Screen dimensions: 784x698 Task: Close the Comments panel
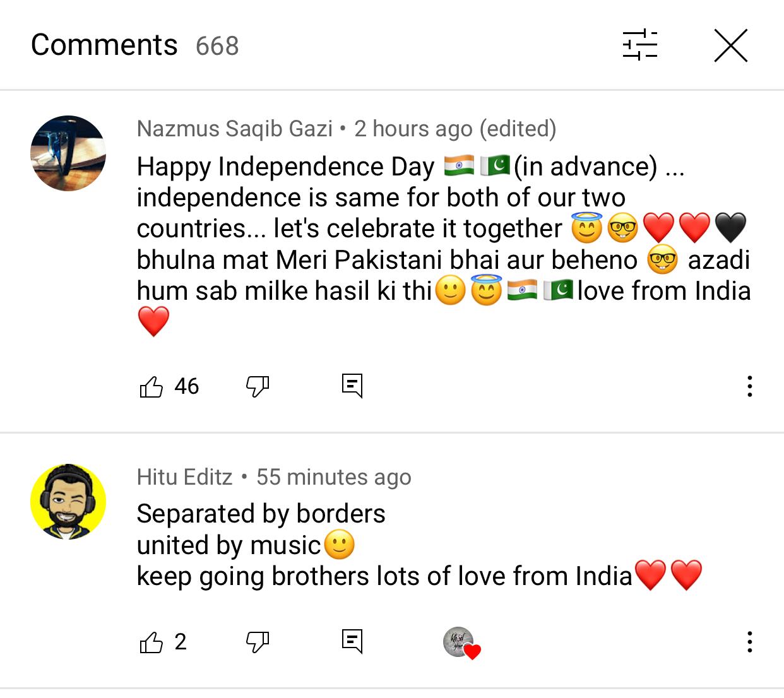point(730,45)
